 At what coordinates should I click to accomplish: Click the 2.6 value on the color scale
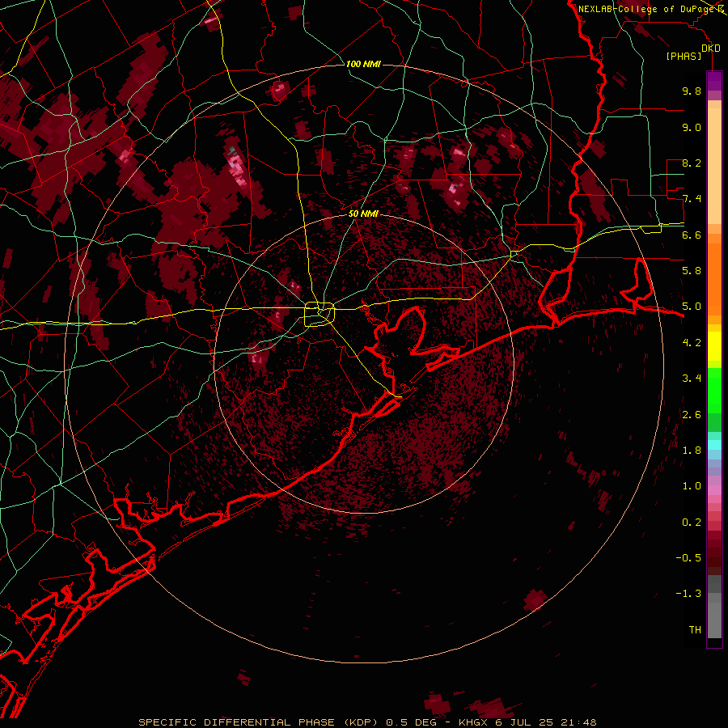(x=692, y=414)
